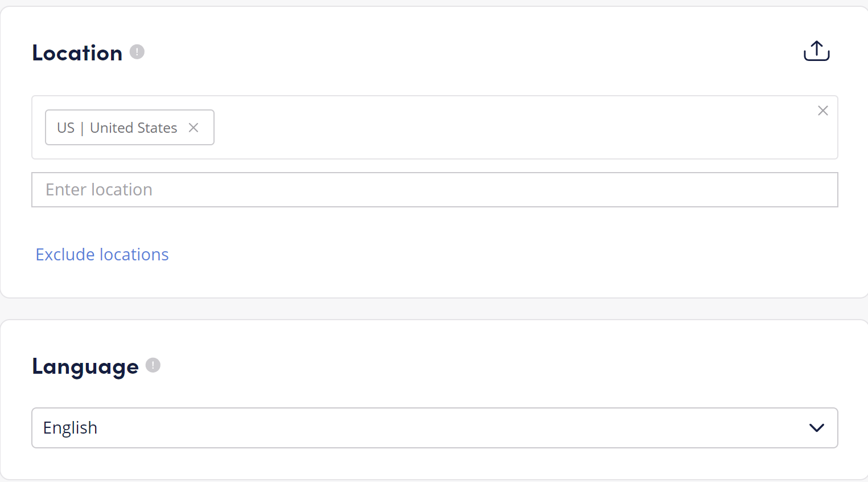The height and width of the screenshot is (482, 868).
Task: Open the Location info tooltip icon
Action: coord(137,52)
